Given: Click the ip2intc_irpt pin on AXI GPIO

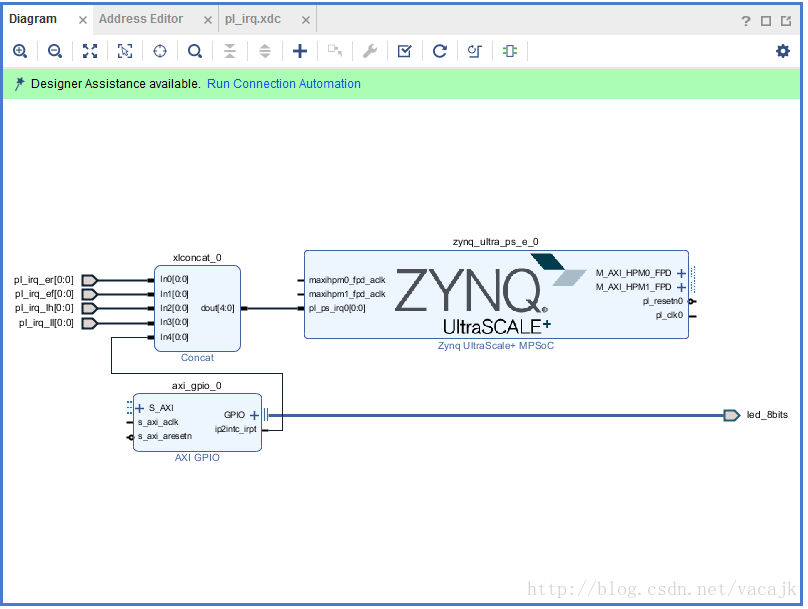Looking at the screenshot, I should 235,429.
